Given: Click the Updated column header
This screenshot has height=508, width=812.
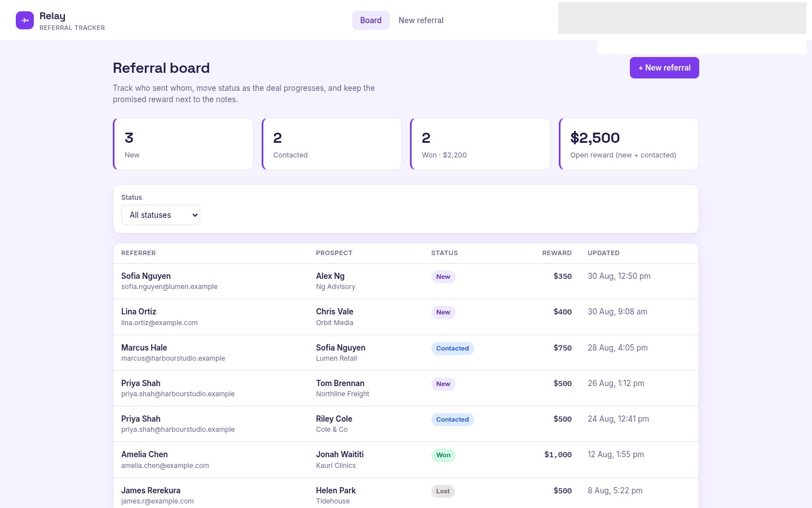Looking at the screenshot, I should click(x=603, y=253).
